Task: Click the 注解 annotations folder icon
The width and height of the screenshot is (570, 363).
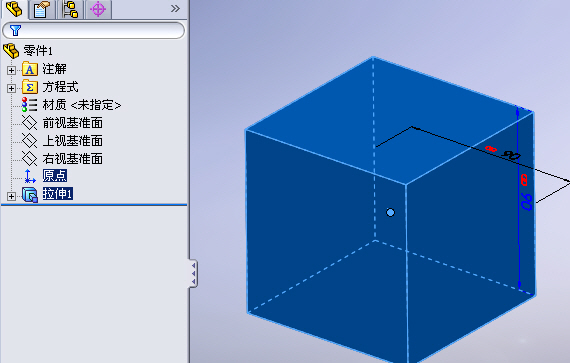Action: (x=30, y=69)
